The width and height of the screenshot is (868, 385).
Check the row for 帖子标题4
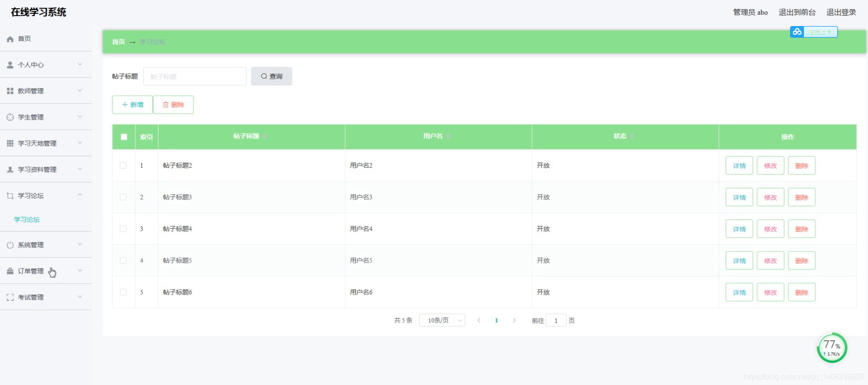[x=123, y=229]
